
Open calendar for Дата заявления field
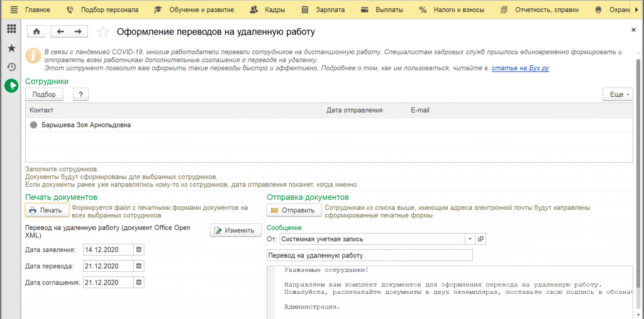coord(139,249)
